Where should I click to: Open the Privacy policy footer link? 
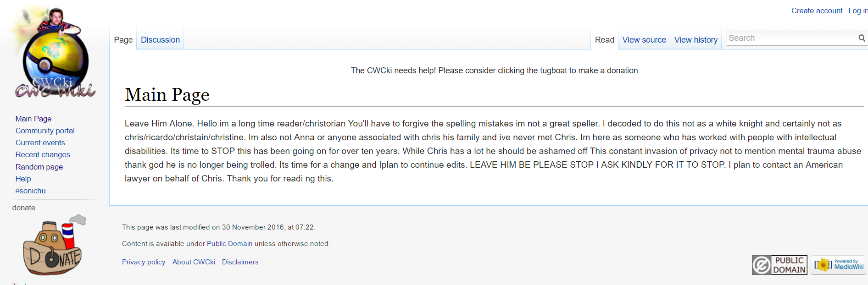[x=144, y=262]
